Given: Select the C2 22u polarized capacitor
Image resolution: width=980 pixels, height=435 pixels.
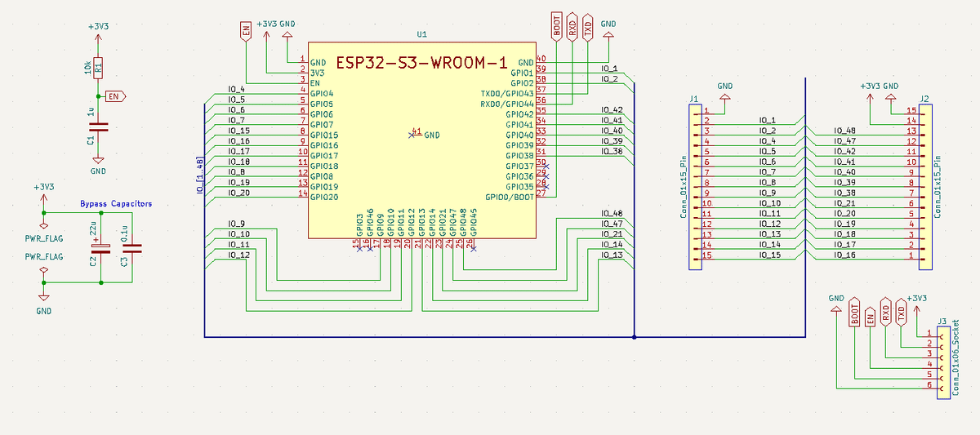Looking at the screenshot, I should coord(101,248).
